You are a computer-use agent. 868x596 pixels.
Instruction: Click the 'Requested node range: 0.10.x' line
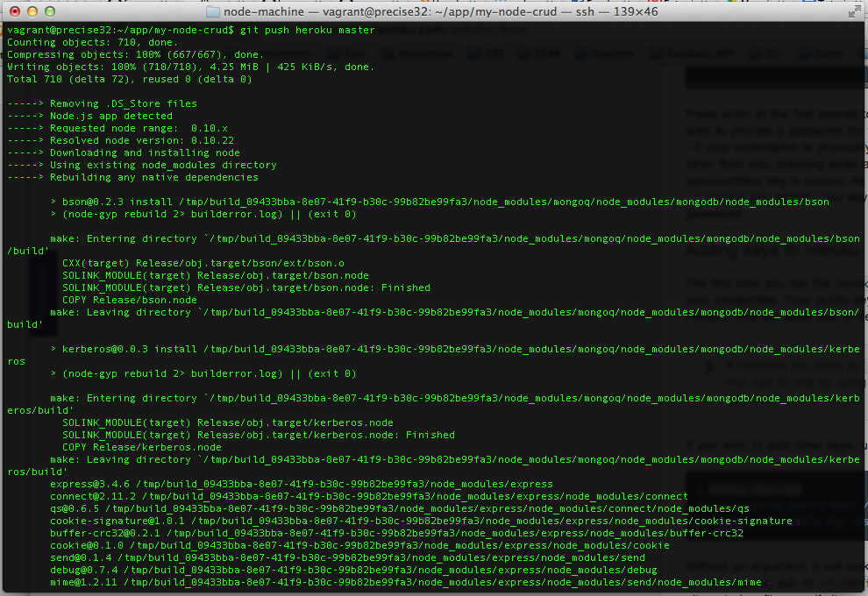117,128
